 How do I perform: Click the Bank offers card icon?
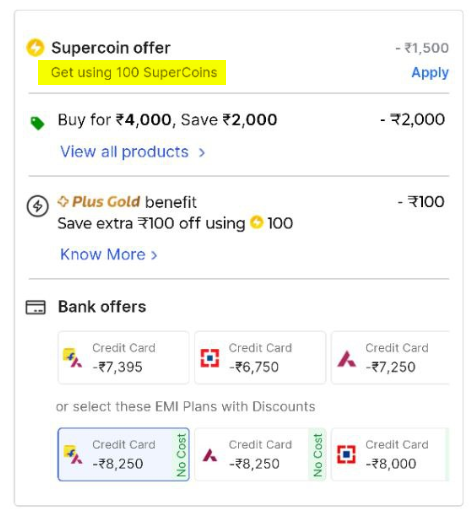[x=36, y=307]
